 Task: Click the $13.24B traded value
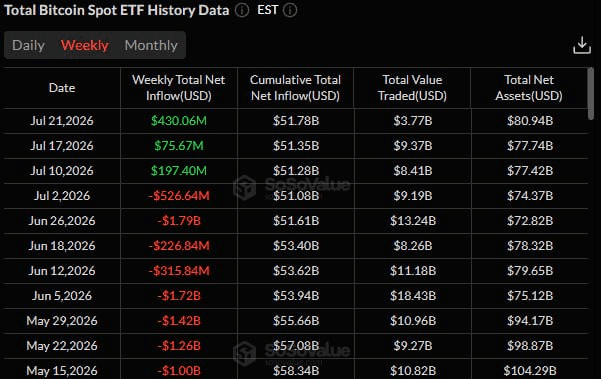[x=413, y=221]
